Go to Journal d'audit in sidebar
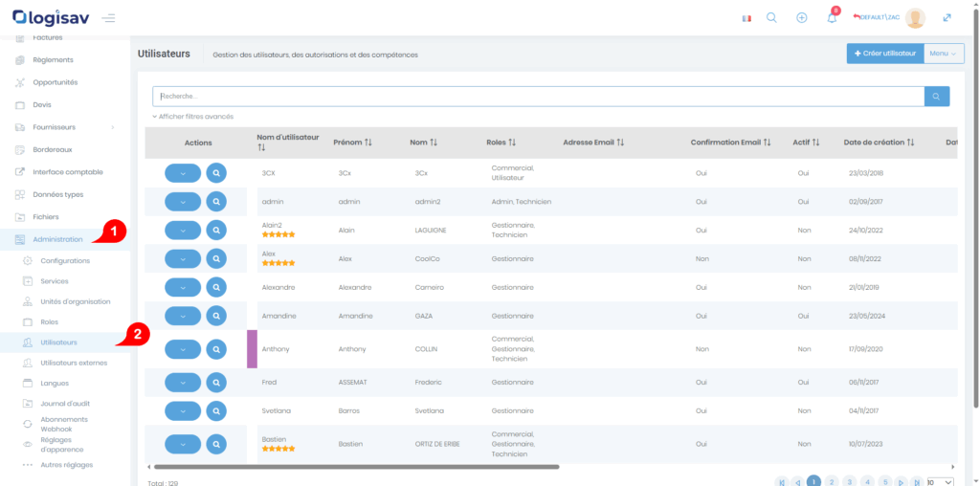 65,404
